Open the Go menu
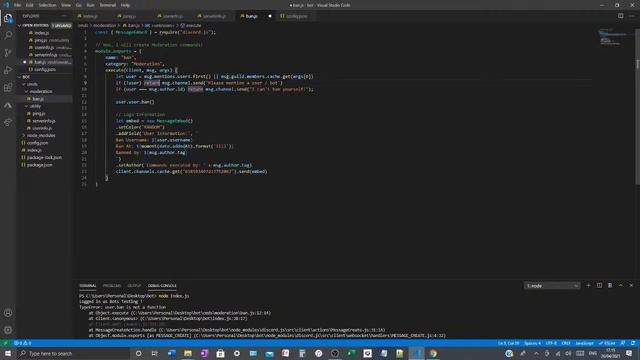Screen dimensions: 640x360 tap(79, 5)
